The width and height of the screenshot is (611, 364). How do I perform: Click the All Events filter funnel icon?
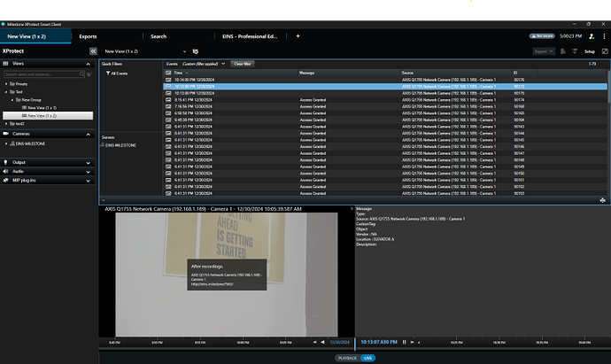tap(108, 73)
